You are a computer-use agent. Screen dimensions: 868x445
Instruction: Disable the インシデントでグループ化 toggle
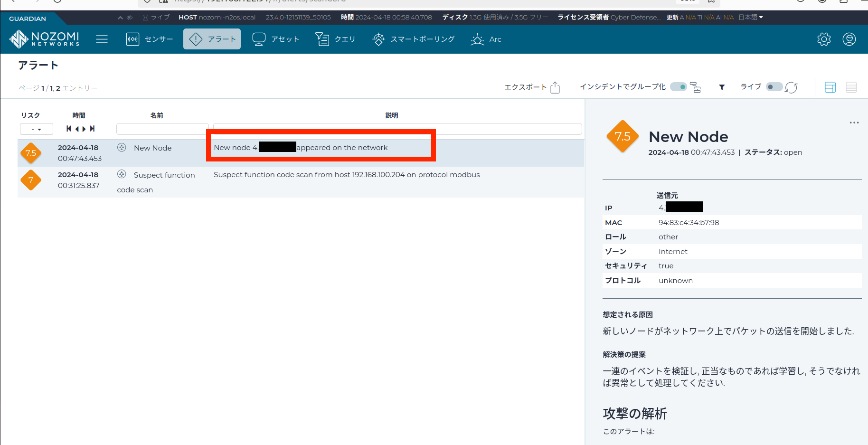[x=678, y=87]
